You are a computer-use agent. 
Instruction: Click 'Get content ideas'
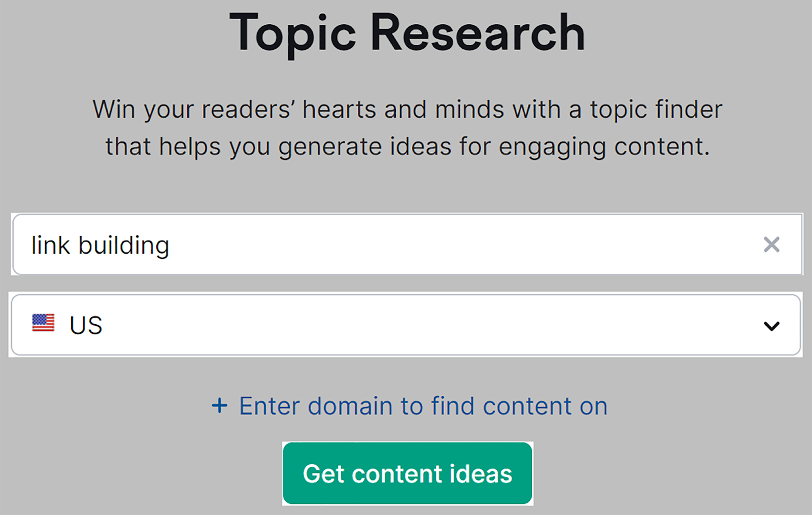(x=406, y=473)
